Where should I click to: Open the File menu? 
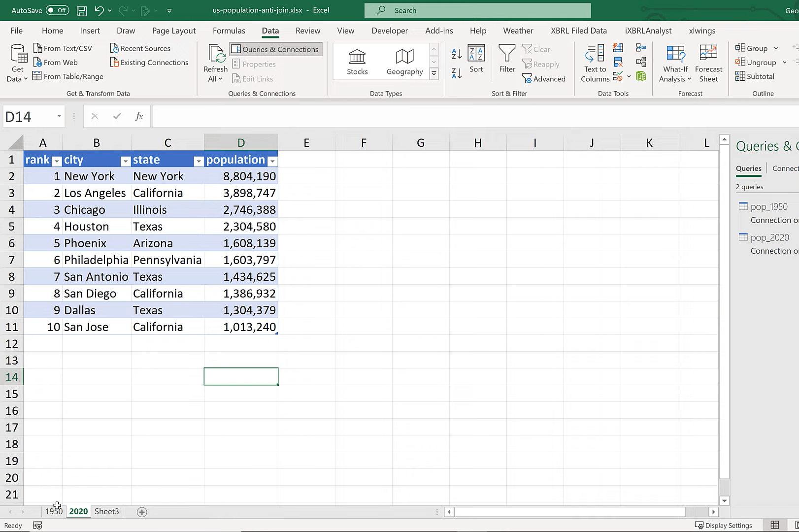coord(17,31)
